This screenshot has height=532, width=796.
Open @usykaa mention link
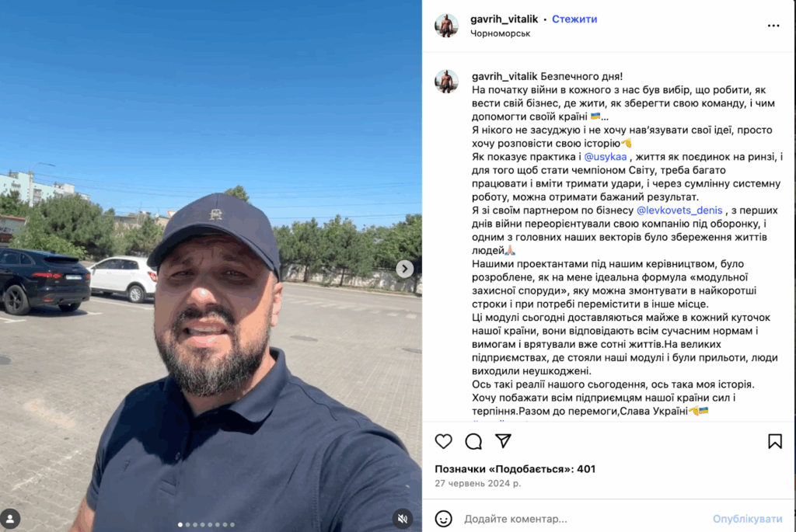click(x=605, y=157)
